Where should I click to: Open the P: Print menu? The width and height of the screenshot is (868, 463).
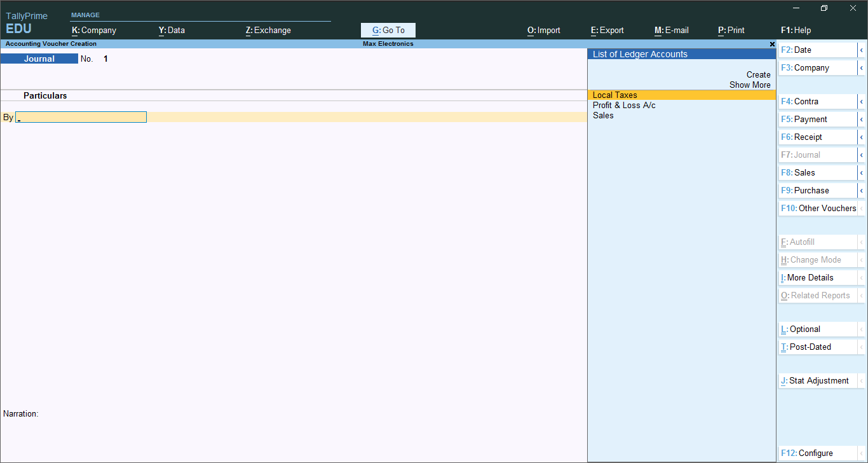pos(731,30)
